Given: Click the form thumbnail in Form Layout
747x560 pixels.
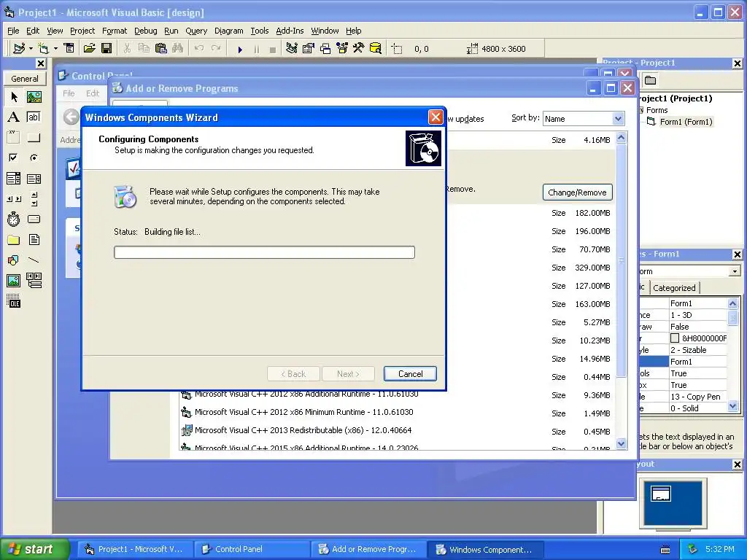Looking at the screenshot, I should (x=661, y=494).
